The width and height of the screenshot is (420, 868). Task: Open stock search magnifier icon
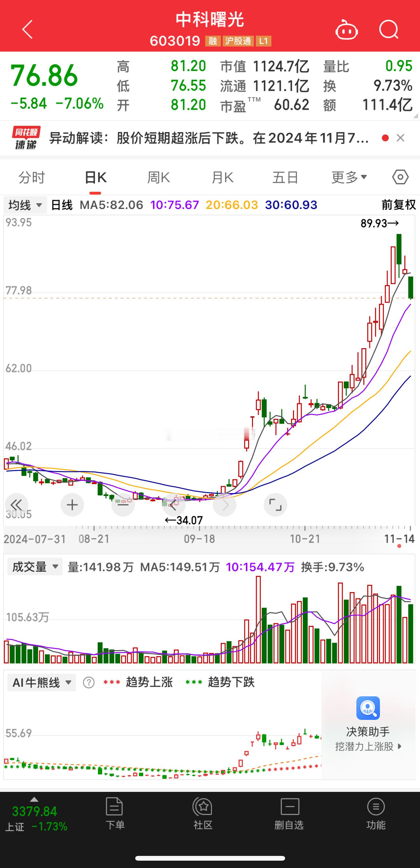tap(389, 30)
